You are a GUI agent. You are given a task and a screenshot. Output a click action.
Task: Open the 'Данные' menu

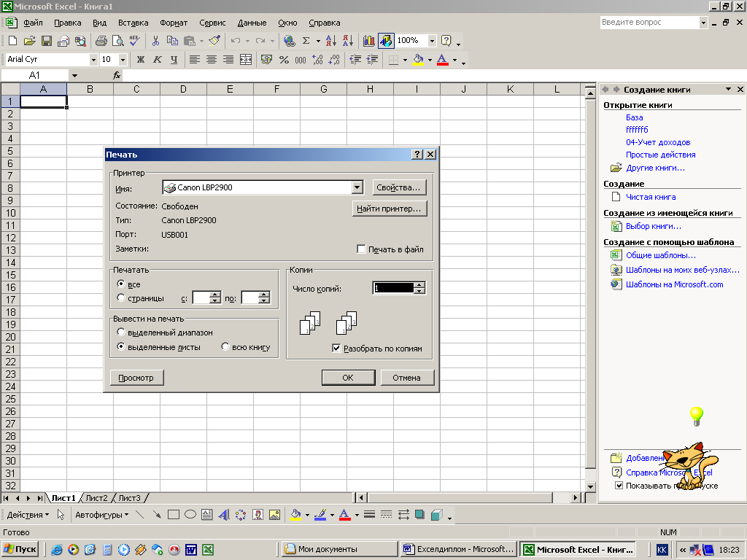pyautogui.click(x=252, y=23)
